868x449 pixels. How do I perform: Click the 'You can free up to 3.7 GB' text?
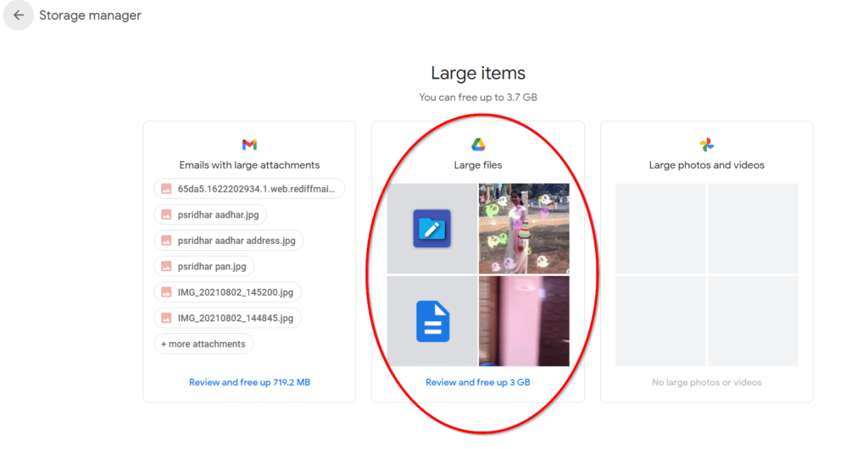478,97
